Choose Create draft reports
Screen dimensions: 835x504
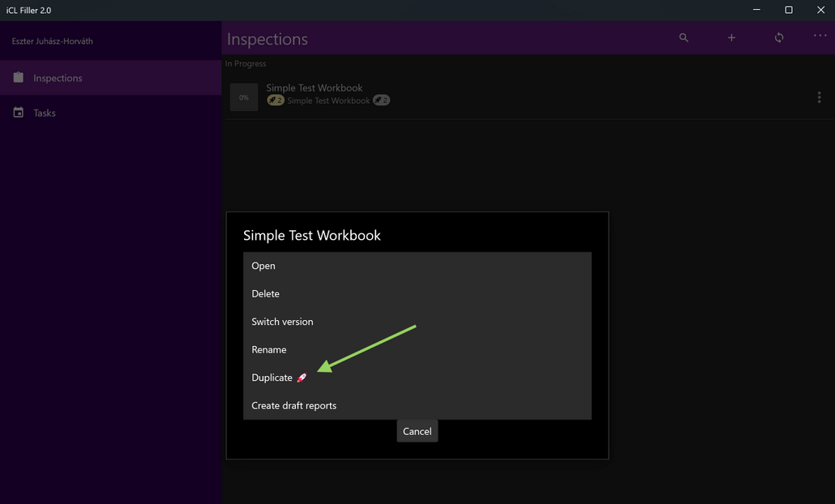click(417, 405)
